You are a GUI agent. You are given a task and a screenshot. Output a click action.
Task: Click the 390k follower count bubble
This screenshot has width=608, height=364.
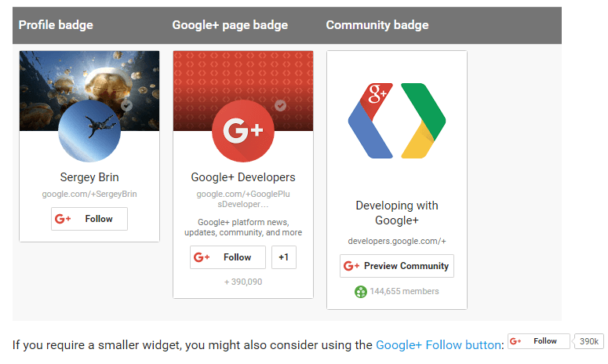[588, 341]
